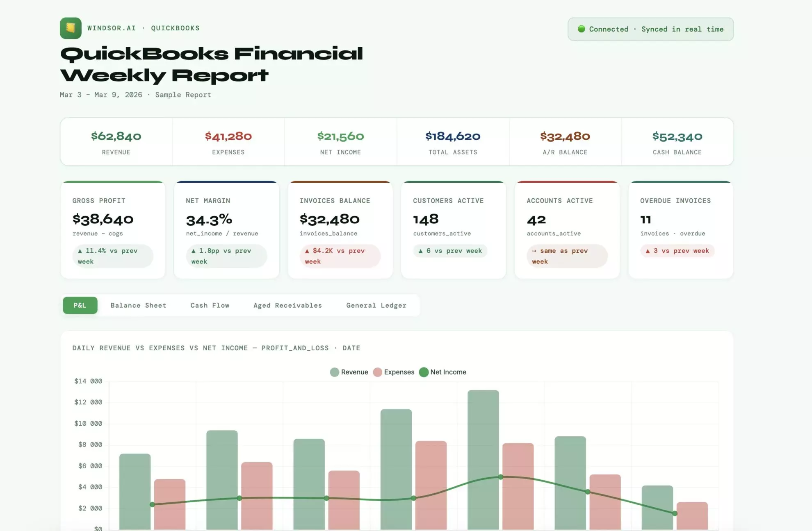812x531 pixels.
Task: Click the up-arrow on Gross Profit trend badge
Action: (81, 250)
